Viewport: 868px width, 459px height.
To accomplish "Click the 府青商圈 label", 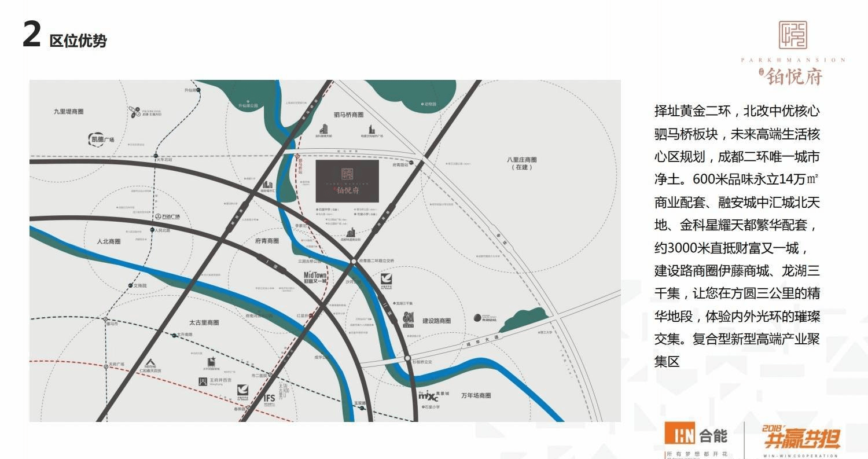I will (x=267, y=241).
